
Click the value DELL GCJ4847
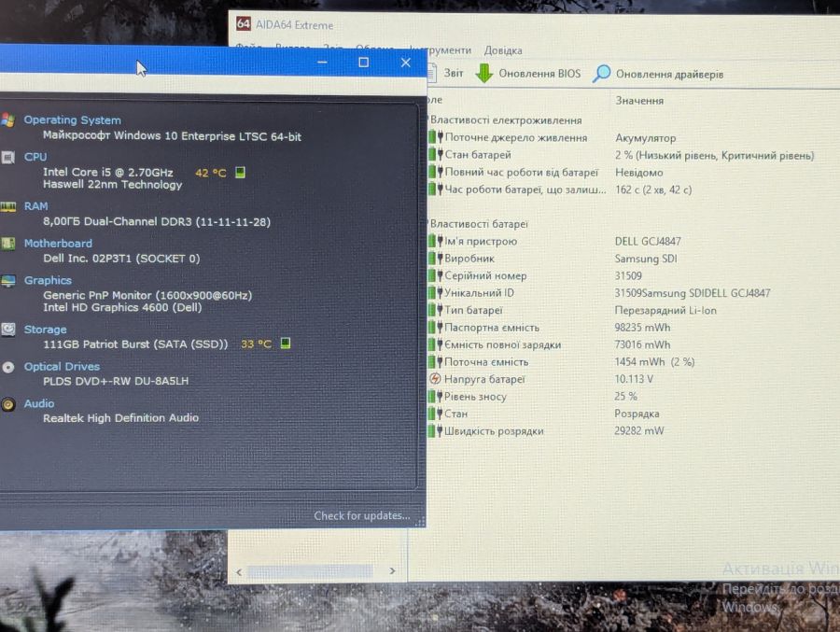point(648,241)
